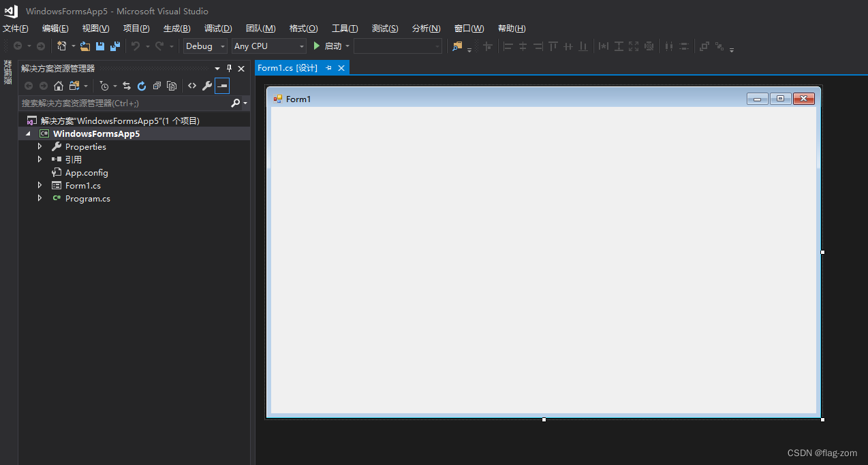Open the 文件(F) menu
Image resolution: width=868 pixels, height=465 pixels.
pyautogui.click(x=16, y=28)
